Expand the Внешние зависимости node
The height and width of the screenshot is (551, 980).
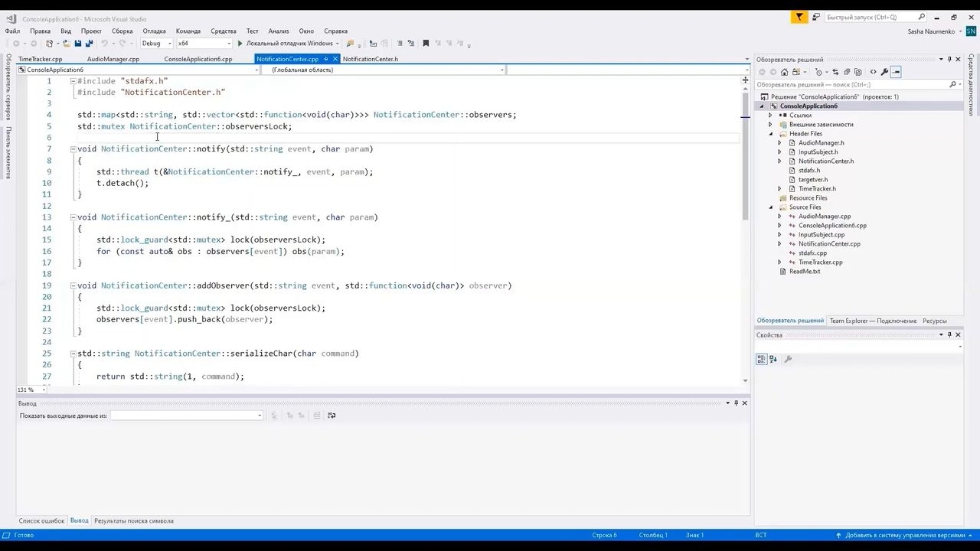point(771,125)
